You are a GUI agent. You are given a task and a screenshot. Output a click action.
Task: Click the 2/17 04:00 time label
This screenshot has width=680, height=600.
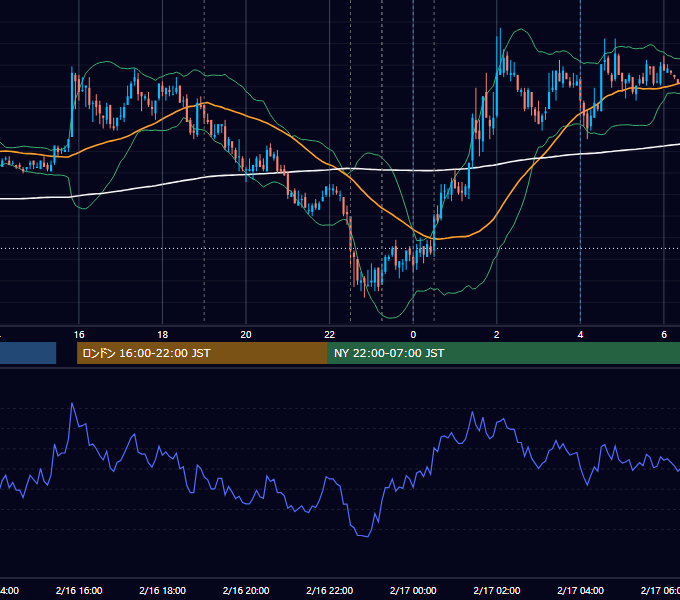pyautogui.click(x=580, y=590)
